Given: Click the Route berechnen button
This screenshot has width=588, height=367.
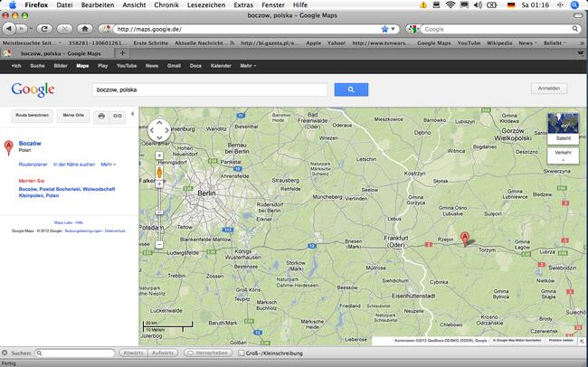Looking at the screenshot, I should pyautogui.click(x=31, y=116).
